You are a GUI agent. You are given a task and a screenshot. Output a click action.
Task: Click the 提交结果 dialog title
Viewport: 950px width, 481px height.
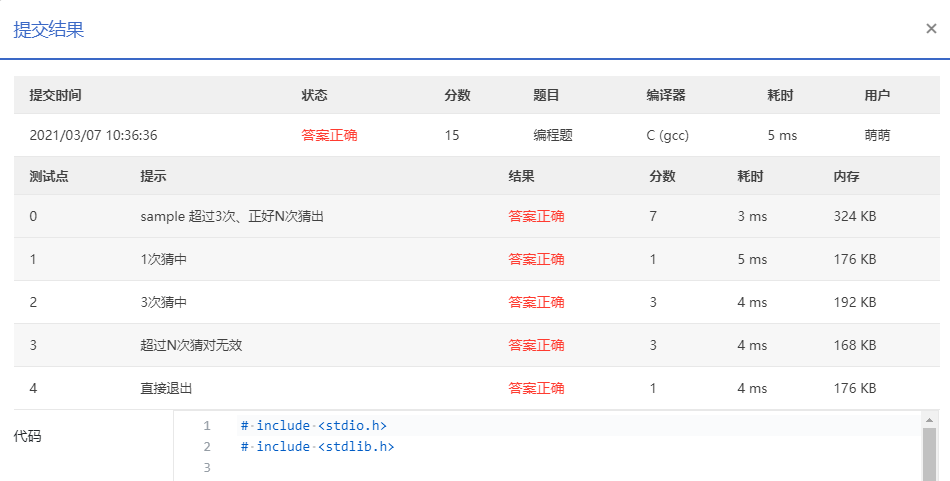coord(48,29)
